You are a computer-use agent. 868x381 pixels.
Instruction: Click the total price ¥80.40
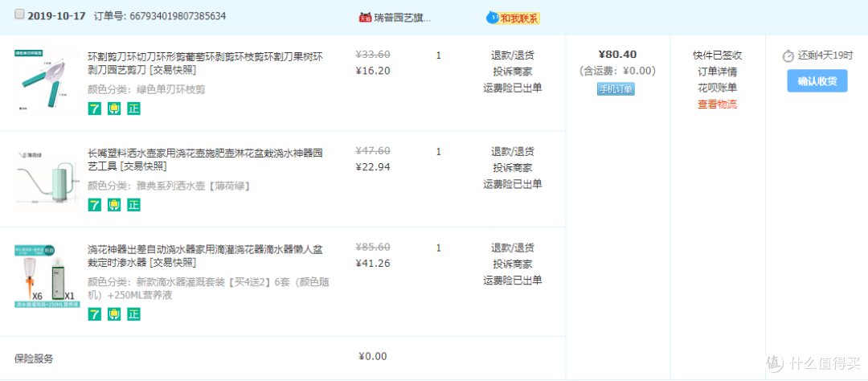pos(617,55)
